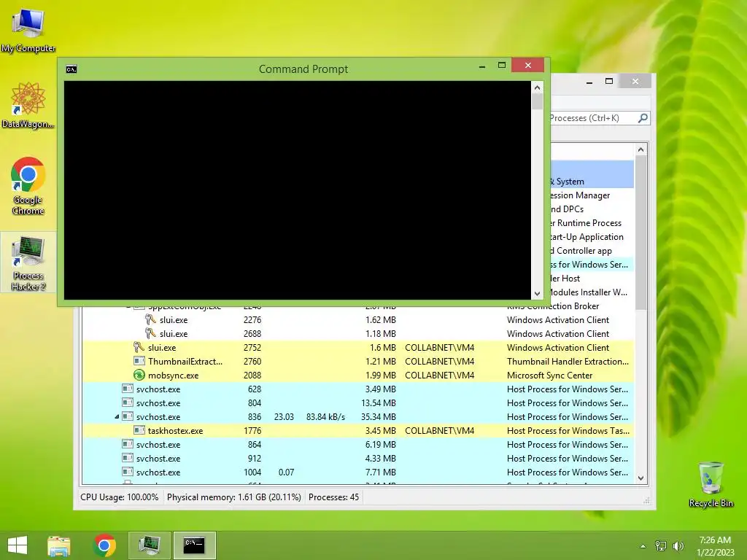The image size is (747, 560).
Task: Click the 83.84 kB/s I/O rate value
Action: [x=325, y=417]
